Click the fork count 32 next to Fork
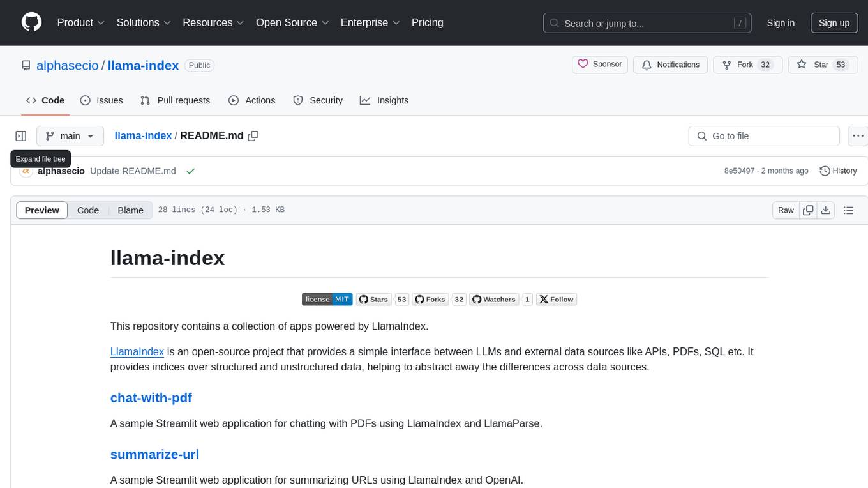 click(765, 65)
